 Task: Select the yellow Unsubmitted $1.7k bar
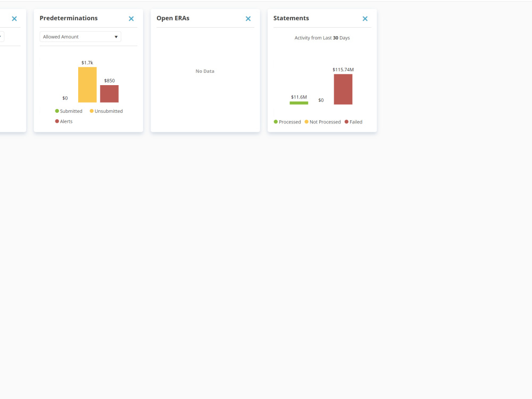tap(87, 85)
